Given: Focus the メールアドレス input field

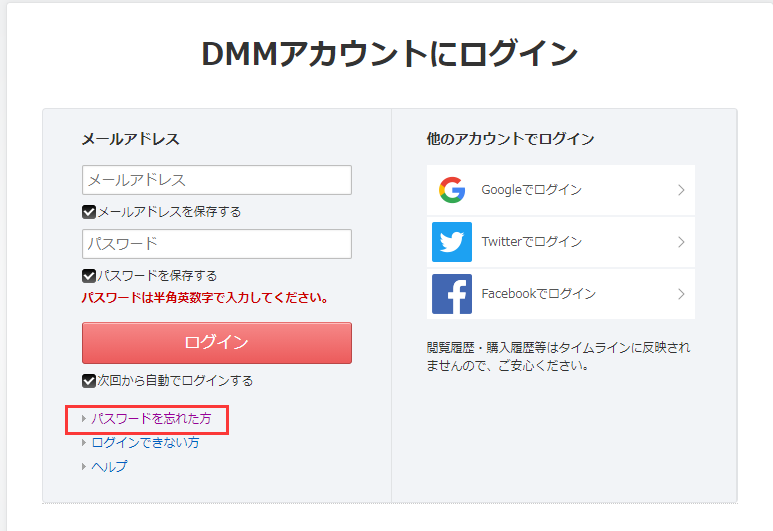Looking at the screenshot, I should tap(217, 180).
